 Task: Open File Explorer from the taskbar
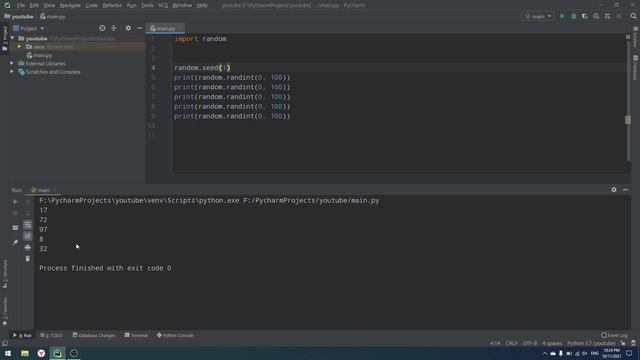[x=24, y=353]
